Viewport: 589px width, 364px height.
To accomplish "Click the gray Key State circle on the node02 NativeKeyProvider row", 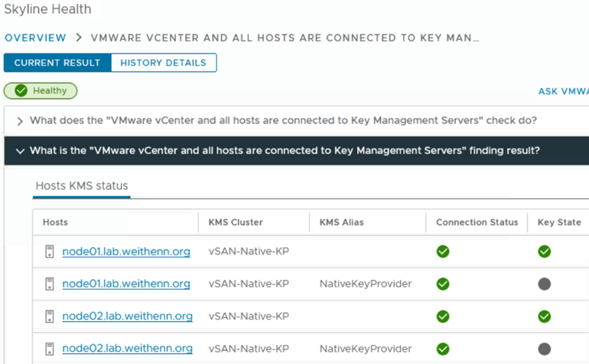I will click(x=545, y=349).
